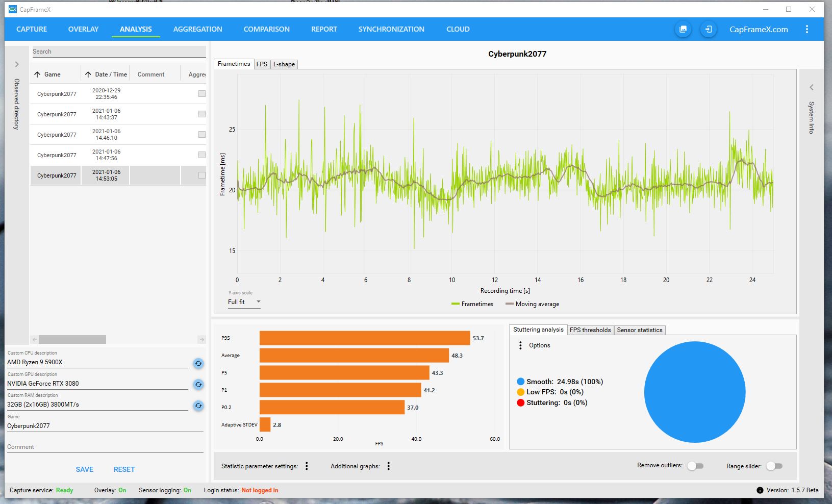Screen dimensions: 832x504
Task: Click the Moving average legend entry
Action: [532, 304]
